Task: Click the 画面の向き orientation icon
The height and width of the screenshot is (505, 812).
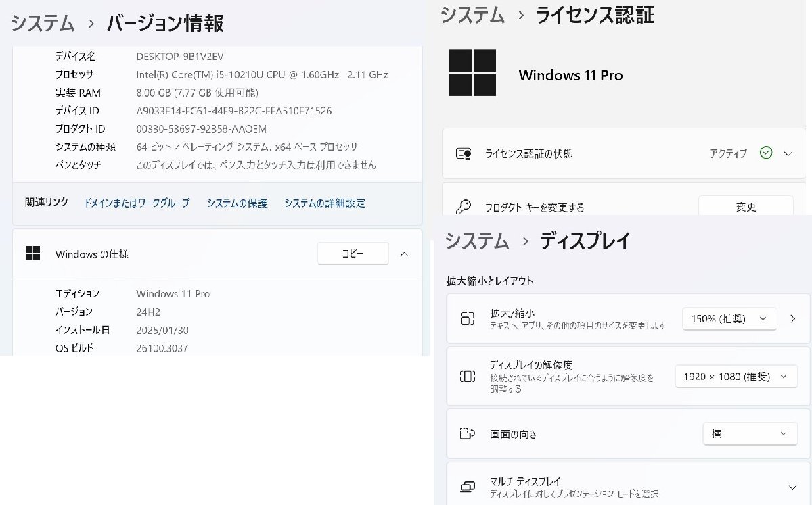Action: [468, 434]
